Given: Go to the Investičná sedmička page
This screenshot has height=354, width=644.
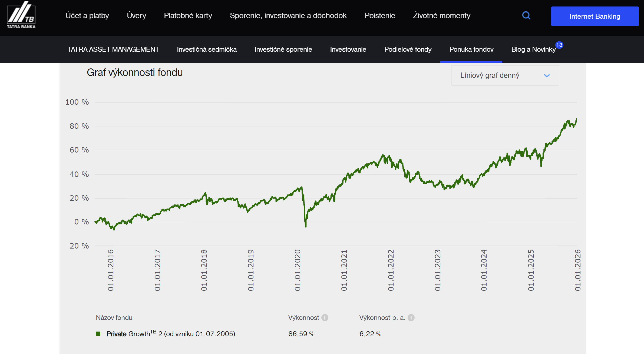Looking at the screenshot, I should point(207,49).
